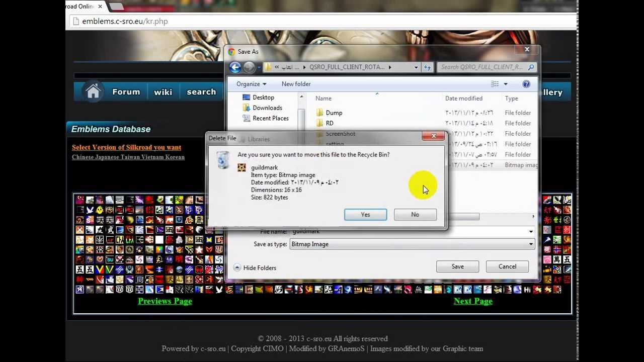Click the Emblems Database heading
The image size is (644, 362).
click(x=111, y=129)
